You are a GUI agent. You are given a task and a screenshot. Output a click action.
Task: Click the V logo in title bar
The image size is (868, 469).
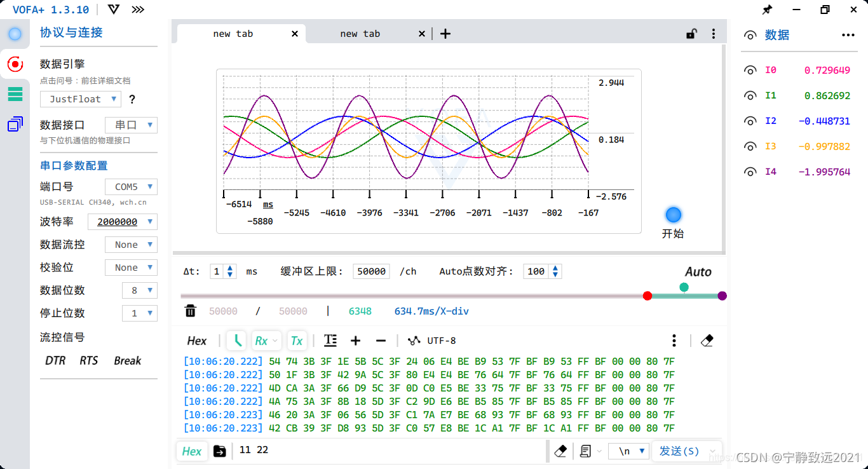(114, 10)
